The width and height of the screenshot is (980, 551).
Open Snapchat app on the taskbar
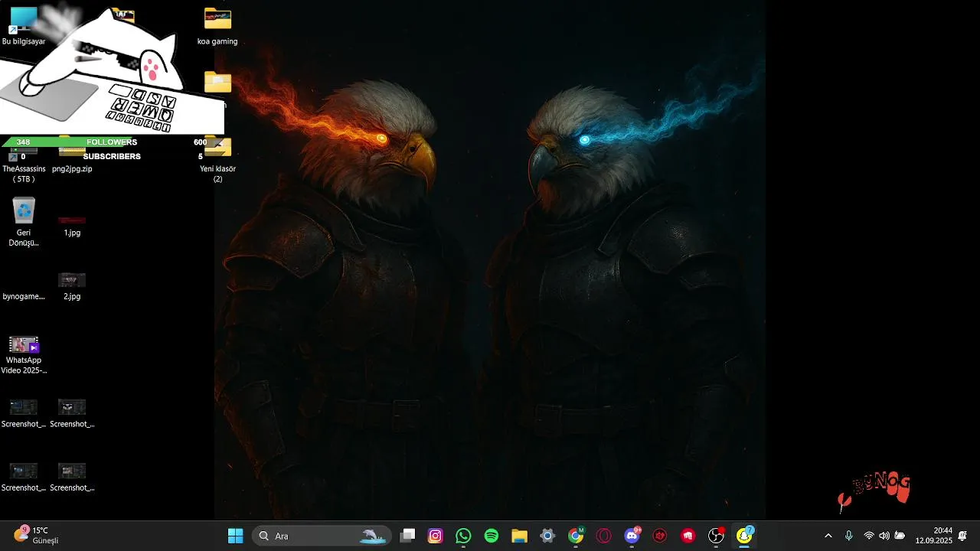pos(744,536)
